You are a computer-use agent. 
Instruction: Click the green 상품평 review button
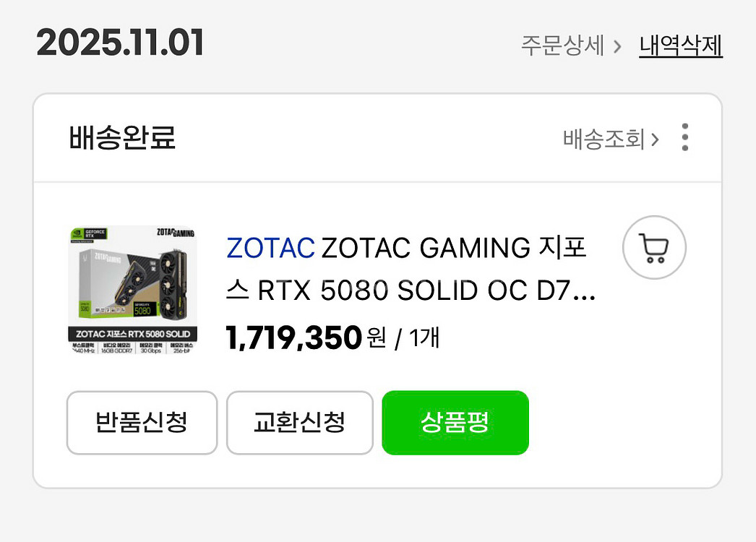tap(455, 423)
